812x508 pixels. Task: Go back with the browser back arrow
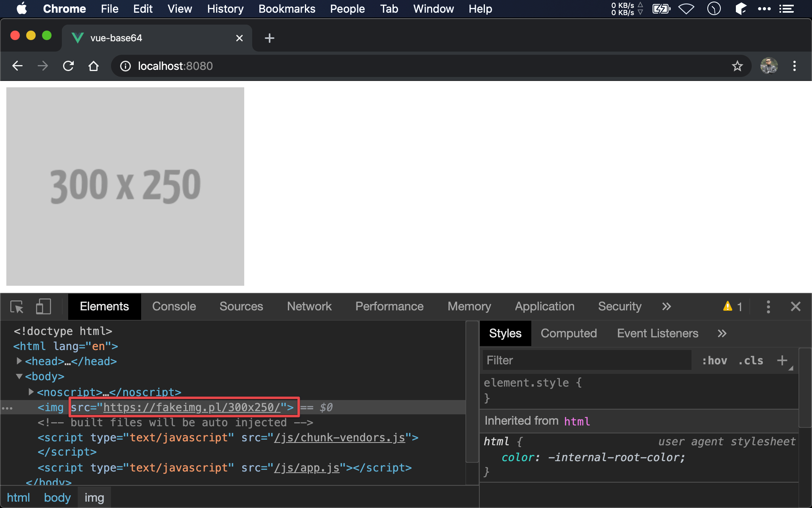(17, 66)
